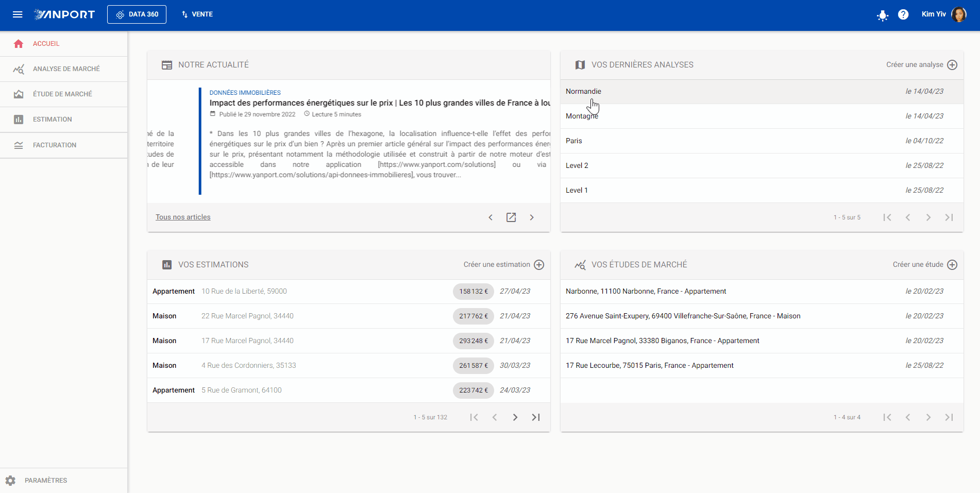Viewport: 980px width, 493px height.
Task: Show next news article with right chevron
Action: point(532,217)
